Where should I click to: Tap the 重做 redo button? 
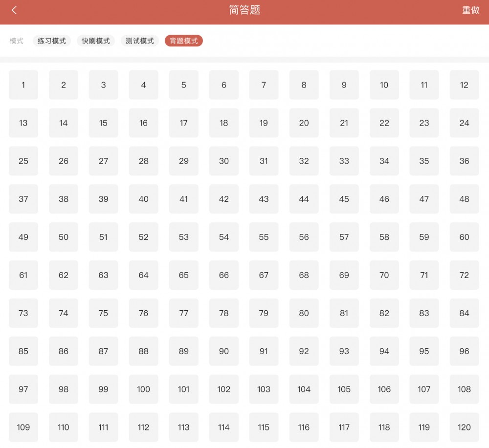pyautogui.click(x=470, y=10)
